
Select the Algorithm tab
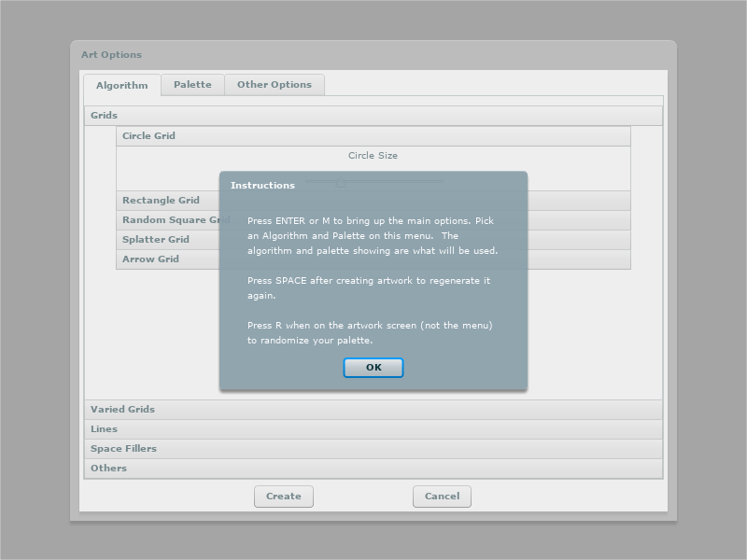tap(122, 85)
